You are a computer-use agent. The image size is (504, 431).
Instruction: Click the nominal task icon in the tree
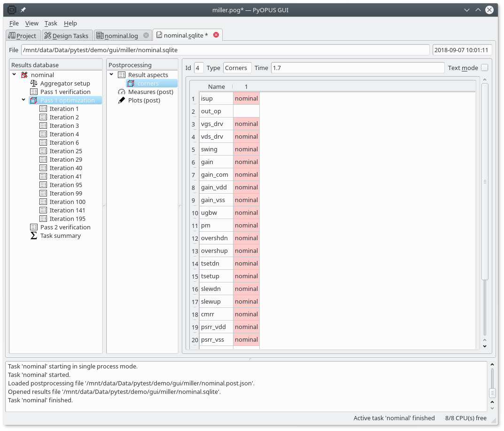pos(24,75)
